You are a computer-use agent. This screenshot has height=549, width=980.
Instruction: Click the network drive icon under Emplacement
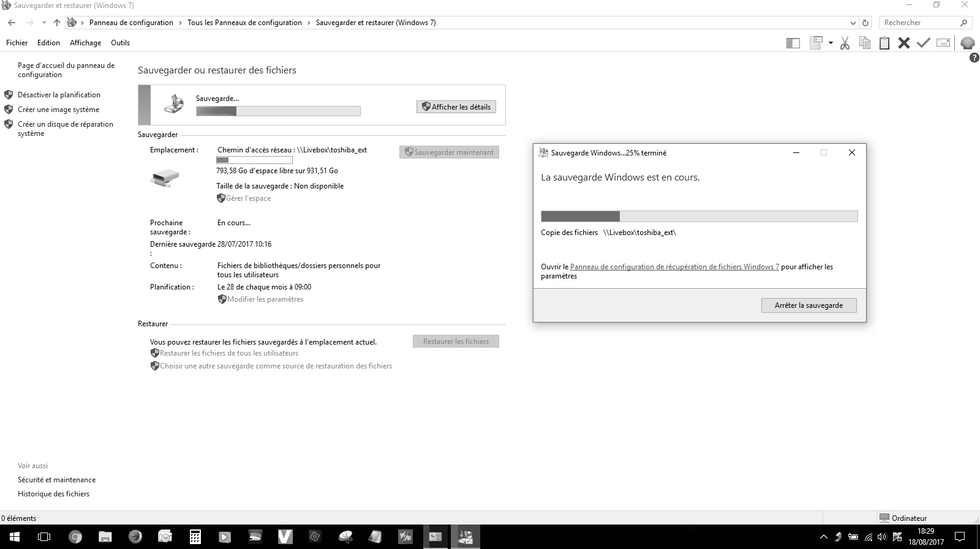(165, 178)
